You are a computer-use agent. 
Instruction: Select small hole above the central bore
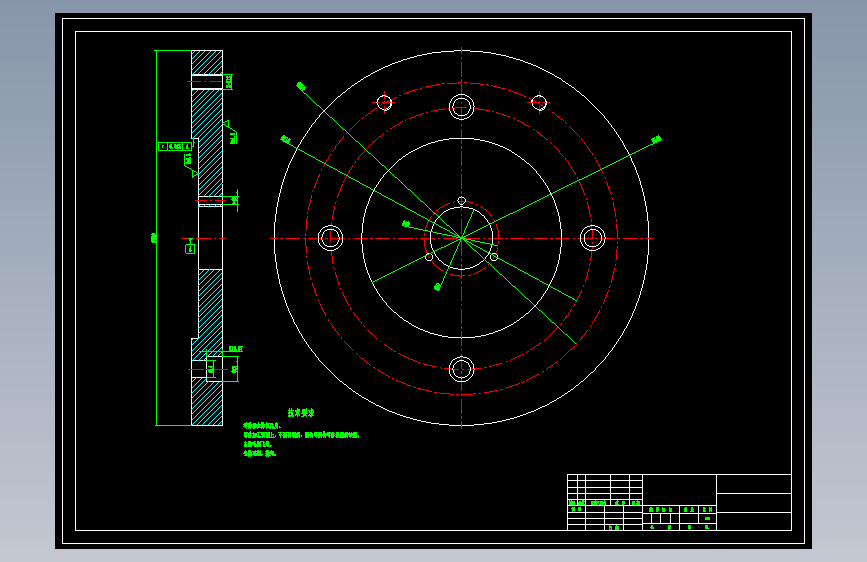pyautogui.click(x=462, y=201)
